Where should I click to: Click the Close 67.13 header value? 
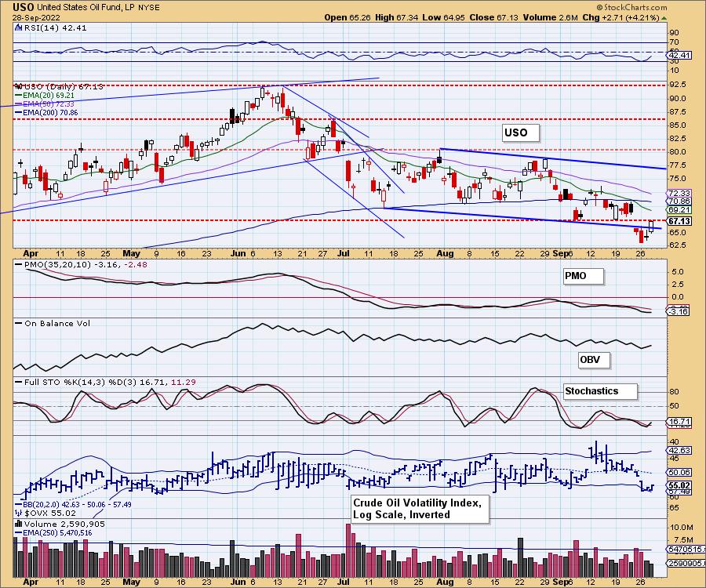(493, 17)
